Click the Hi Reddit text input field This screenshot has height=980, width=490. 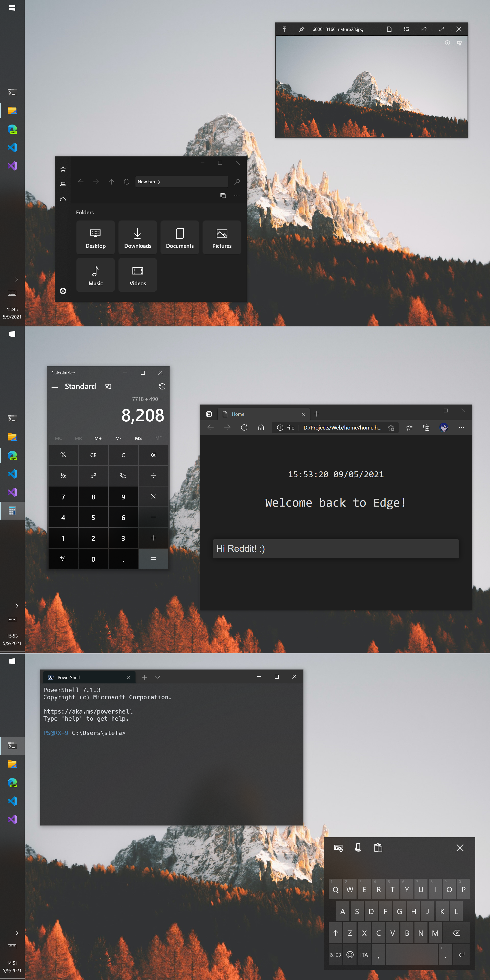[x=336, y=549]
